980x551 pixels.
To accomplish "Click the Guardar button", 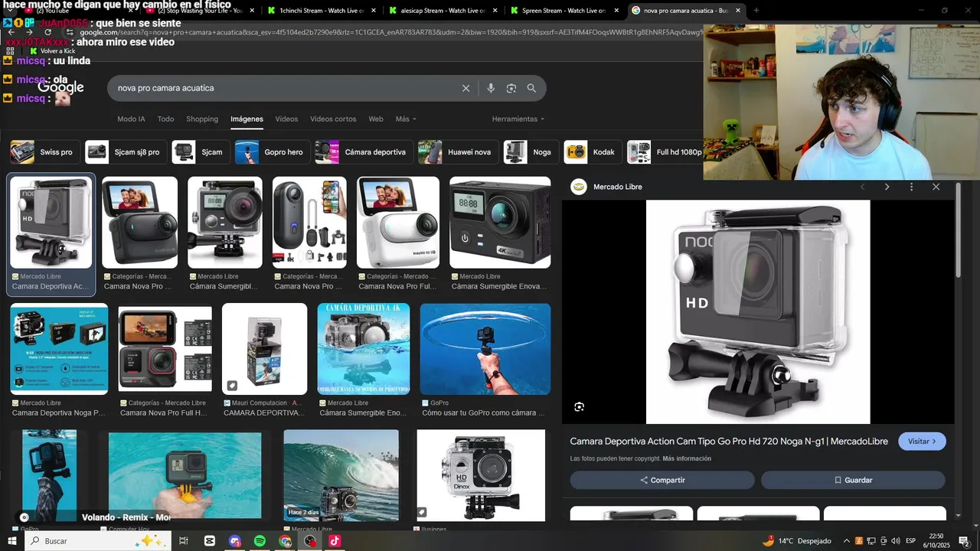I will [x=853, y=480].
